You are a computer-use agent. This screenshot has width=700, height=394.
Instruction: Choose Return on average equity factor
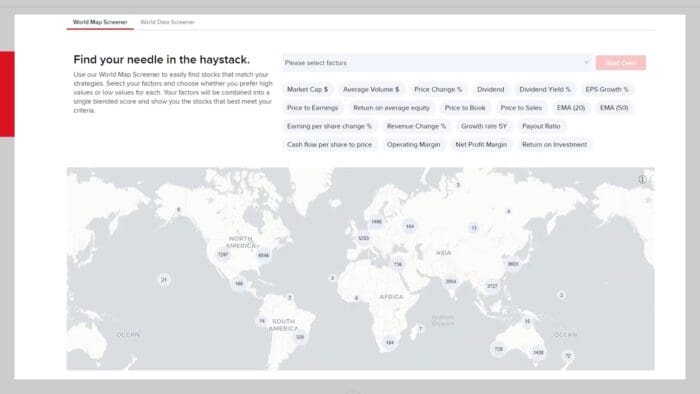click(x=391, y=108)
